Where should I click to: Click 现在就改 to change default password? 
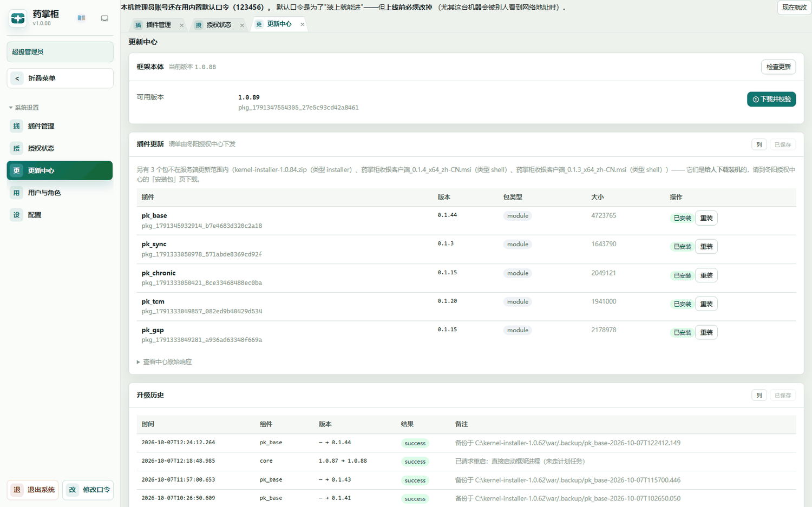[794, 8]
